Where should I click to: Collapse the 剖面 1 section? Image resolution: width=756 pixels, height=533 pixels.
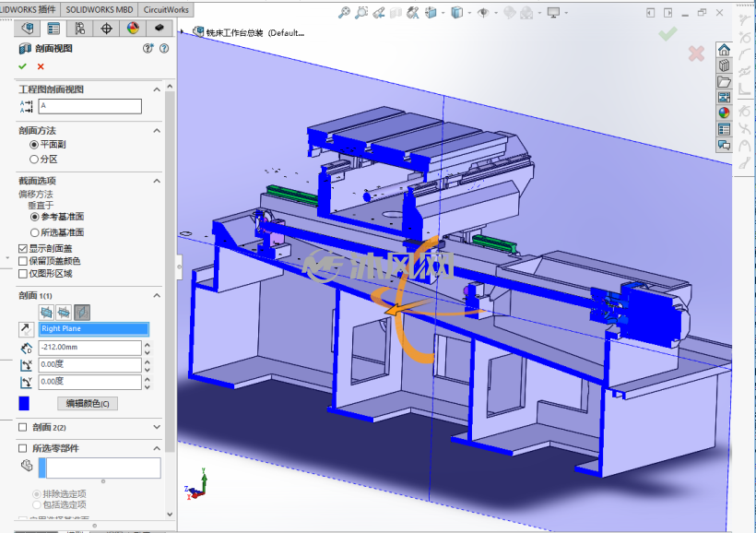pyautogui.click(x=157, y=295)
